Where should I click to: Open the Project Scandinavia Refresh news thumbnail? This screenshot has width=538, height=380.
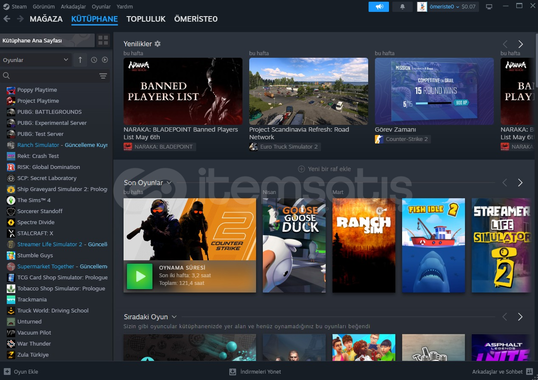click(x=308, y=91)
